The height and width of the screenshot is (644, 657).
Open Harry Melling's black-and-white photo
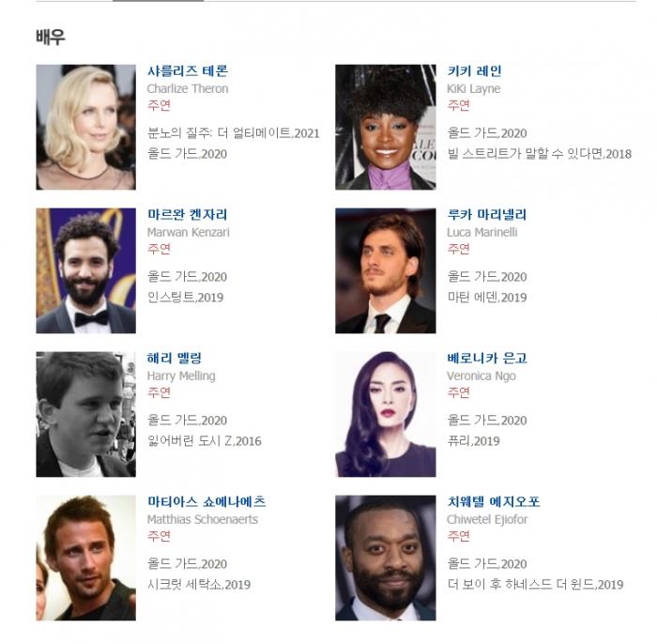tap(86, 414)
